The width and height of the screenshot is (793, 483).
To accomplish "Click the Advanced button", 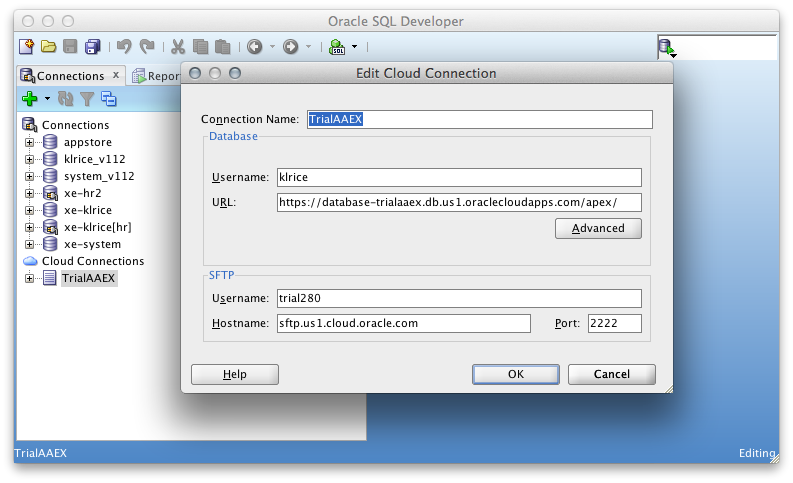I will click(598, 228).
